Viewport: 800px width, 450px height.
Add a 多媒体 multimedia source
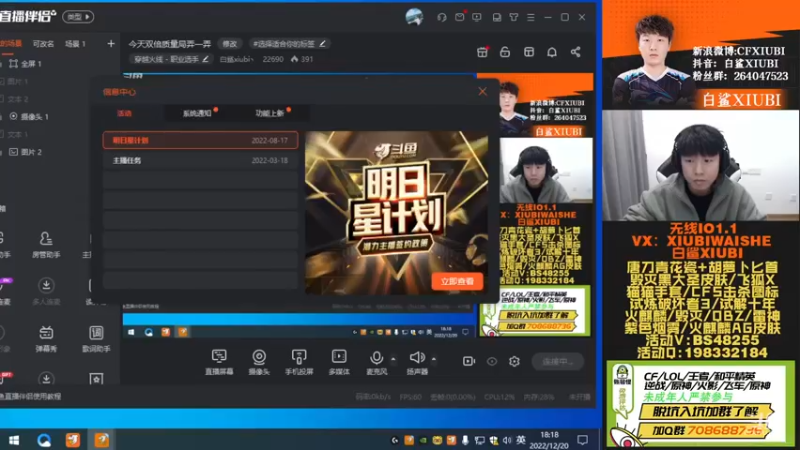click(339, 362)
